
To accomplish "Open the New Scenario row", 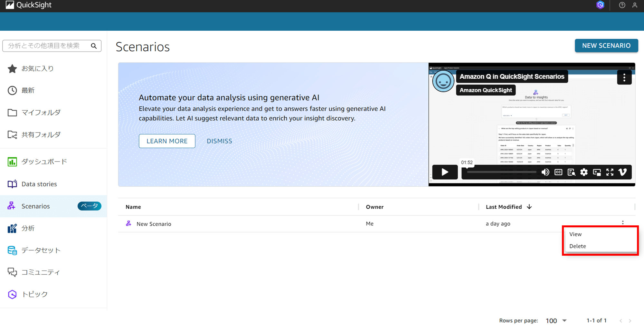I will tap(376, 223).
